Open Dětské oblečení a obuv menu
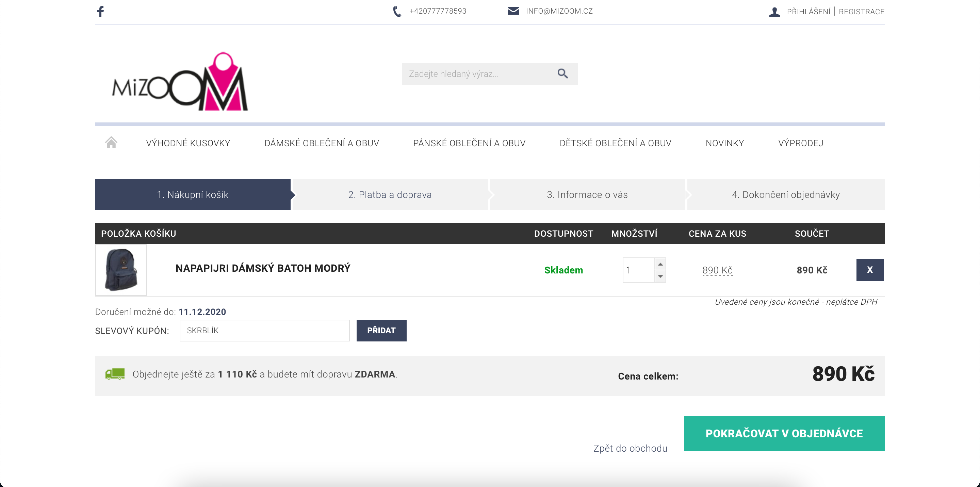 pos(615,143)
